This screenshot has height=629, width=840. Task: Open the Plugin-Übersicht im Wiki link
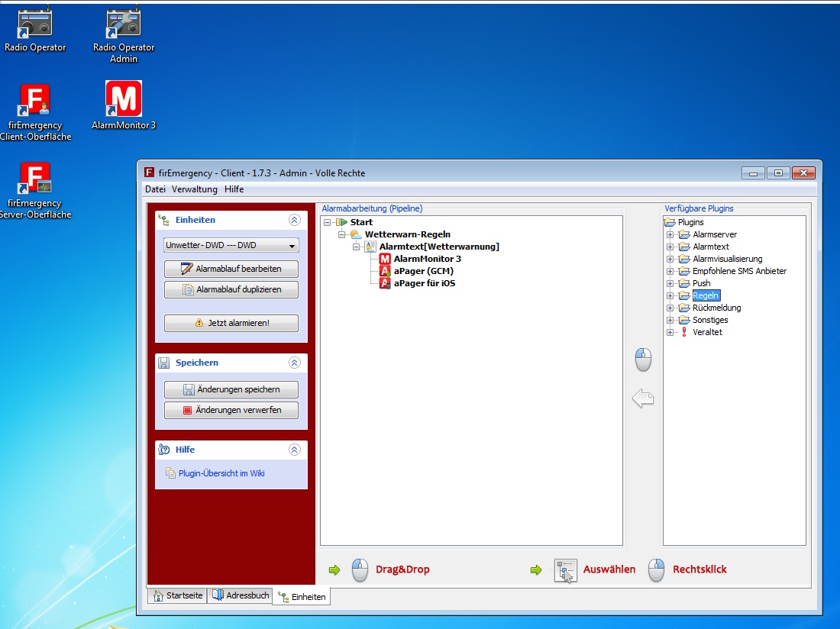coord(221,473)
